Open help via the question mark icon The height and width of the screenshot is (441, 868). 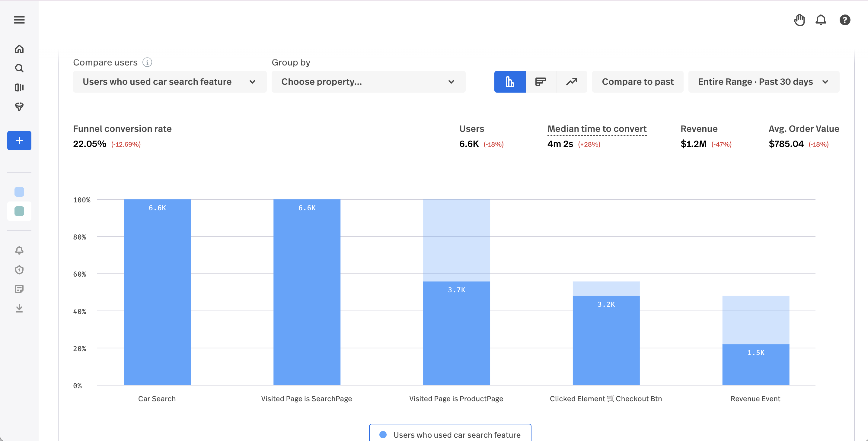click(845, 20)
